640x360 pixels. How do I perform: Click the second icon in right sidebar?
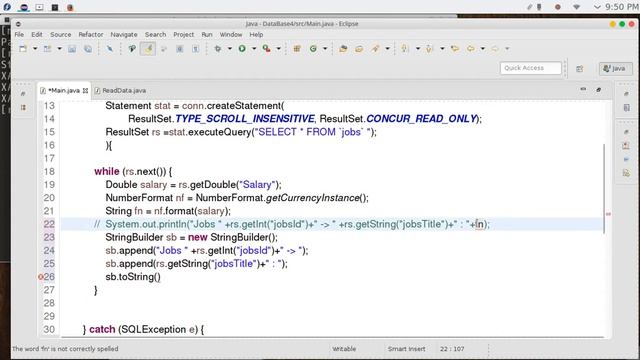627,108
